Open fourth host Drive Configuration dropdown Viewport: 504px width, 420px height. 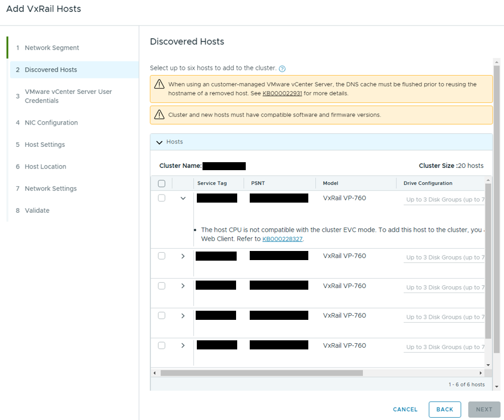[444, 317]
